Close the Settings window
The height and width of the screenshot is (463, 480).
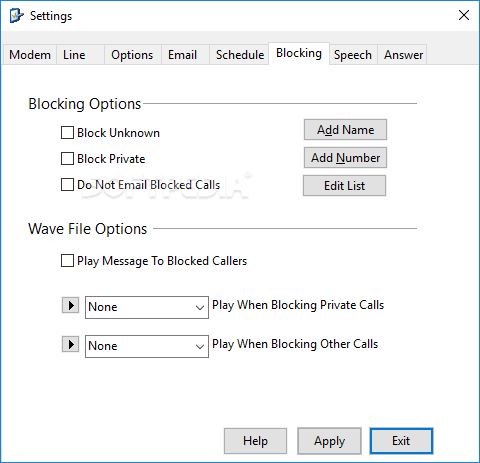(x=464, y=15)
